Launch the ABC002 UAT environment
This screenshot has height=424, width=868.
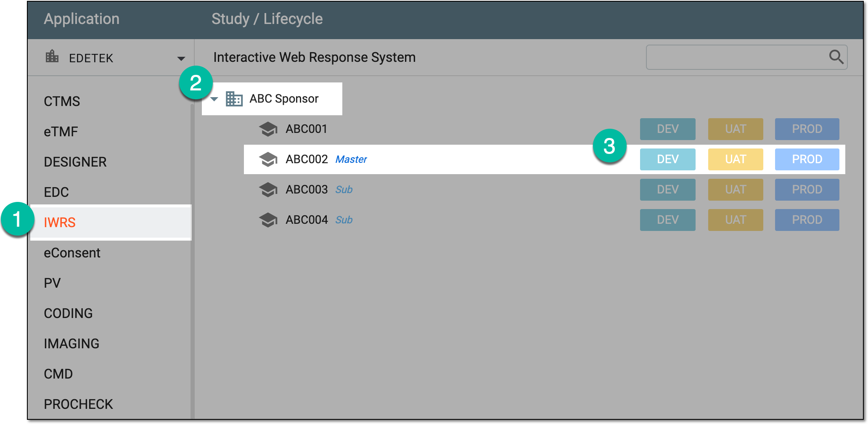click(x=736, y=159)
